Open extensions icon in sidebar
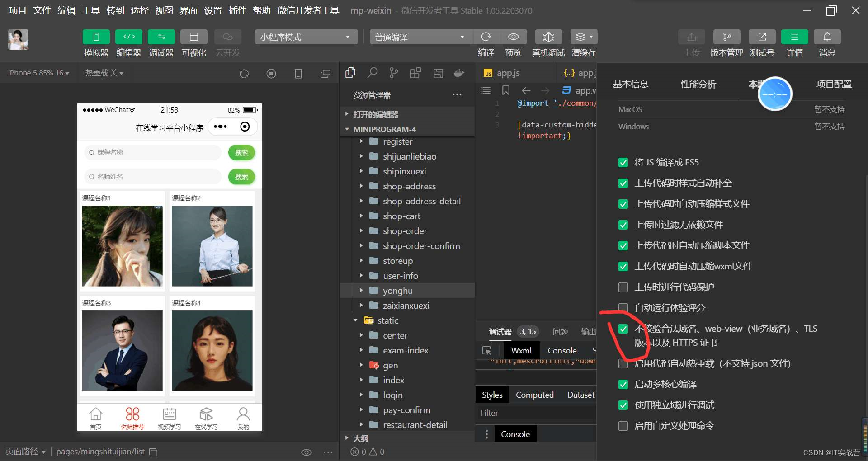Viewport: 868px width, 461px height. point(415,73)
